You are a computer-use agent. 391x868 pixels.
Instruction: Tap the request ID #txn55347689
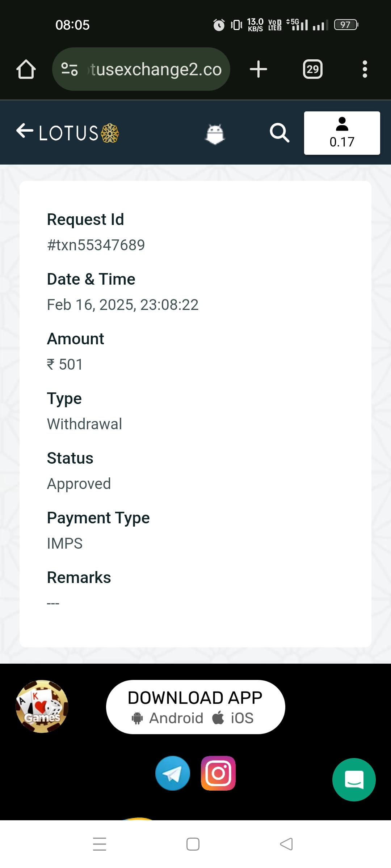(96, 245)
